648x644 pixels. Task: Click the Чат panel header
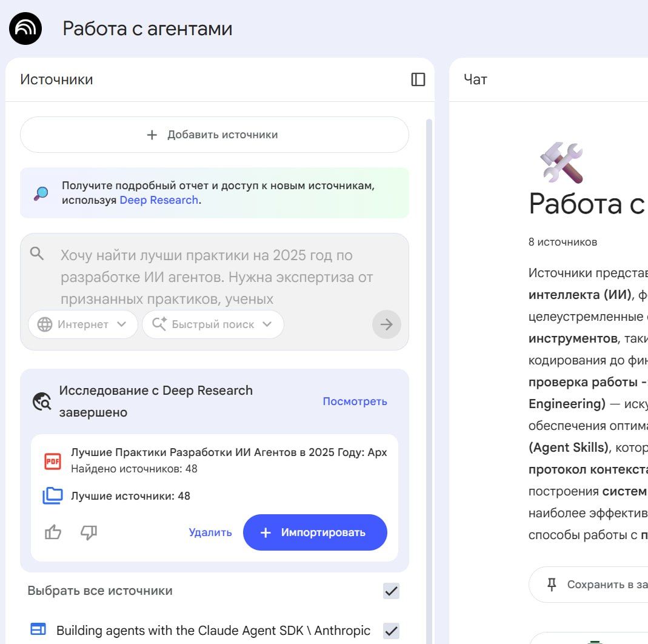tap(475, 79)
